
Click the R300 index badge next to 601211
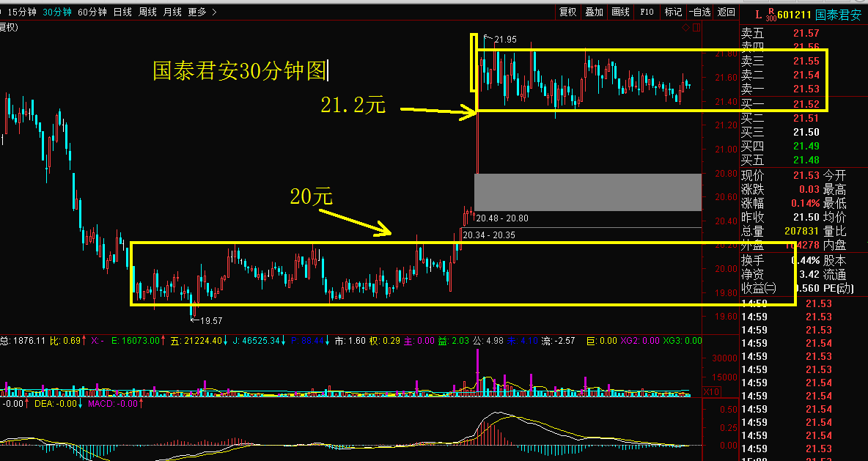tap(770, 15)
